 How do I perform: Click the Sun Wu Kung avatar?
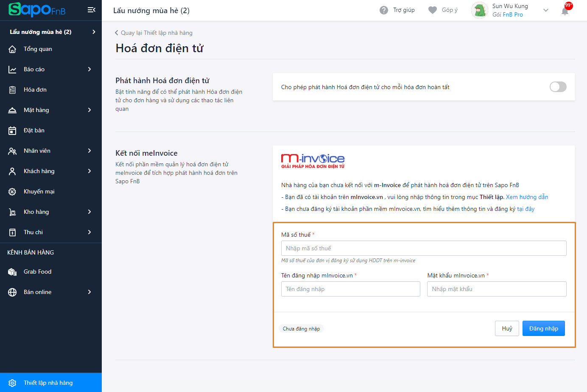[x=480, y=10]
